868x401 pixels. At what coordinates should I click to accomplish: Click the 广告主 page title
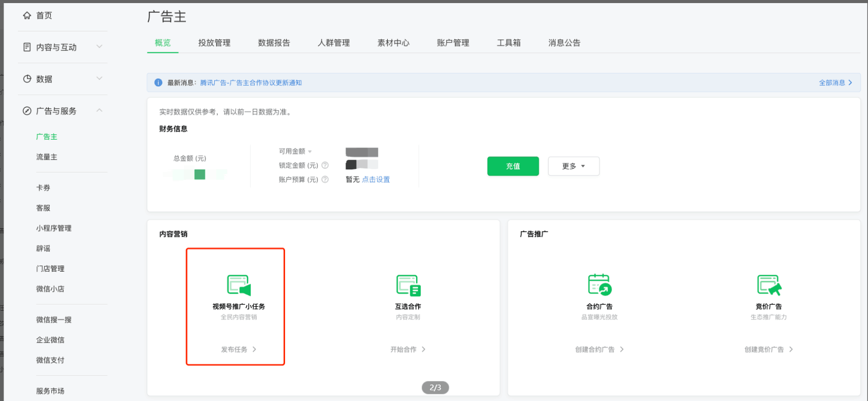[x=167, y=17]
